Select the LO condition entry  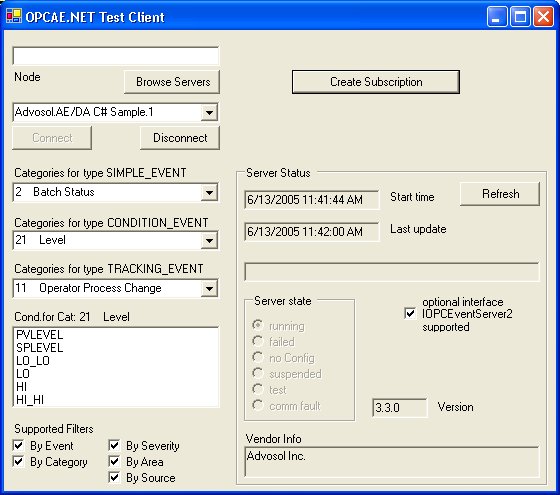23,374
